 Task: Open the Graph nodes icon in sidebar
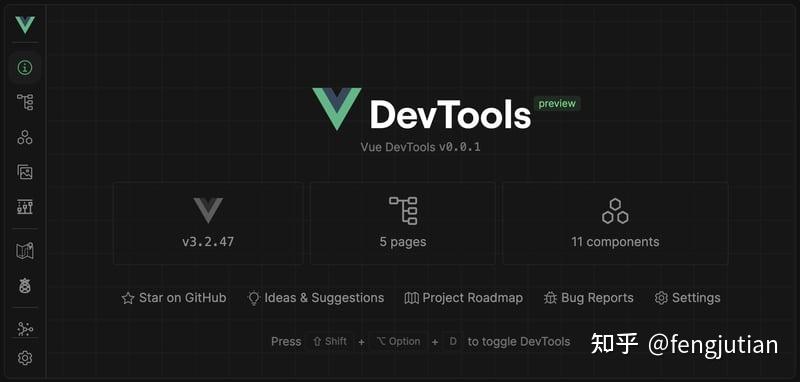[24, 329]
